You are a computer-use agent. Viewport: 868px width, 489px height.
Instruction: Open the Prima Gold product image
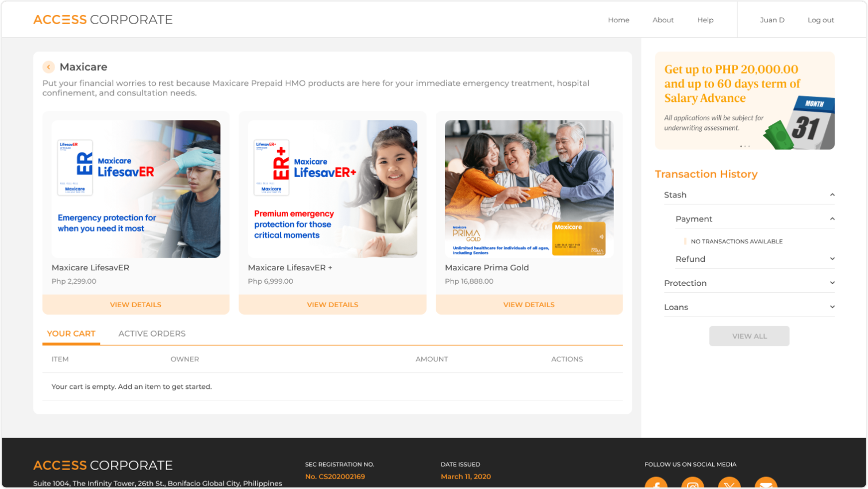pyautogui.click(x=529, y=189)
